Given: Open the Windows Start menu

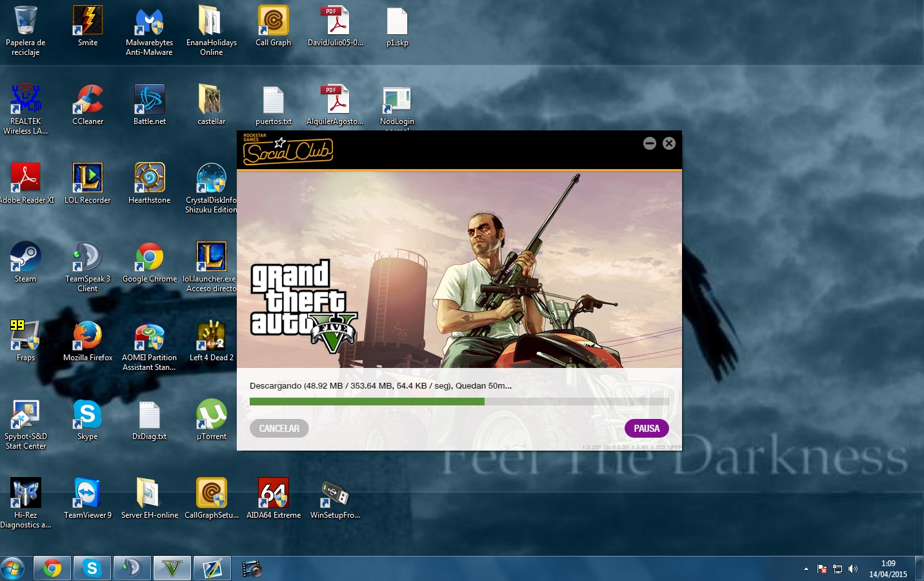Looking at the screenshot, I should tap(13, 568).
